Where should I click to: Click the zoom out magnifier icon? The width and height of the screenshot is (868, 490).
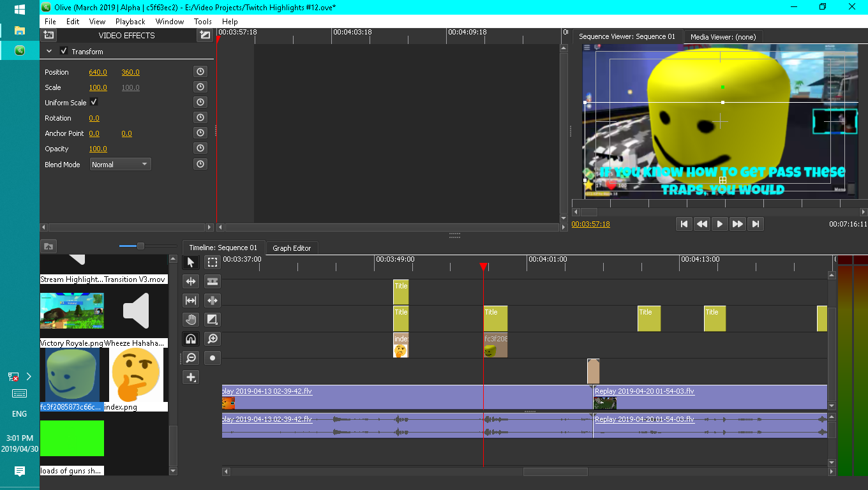point(190,358)
